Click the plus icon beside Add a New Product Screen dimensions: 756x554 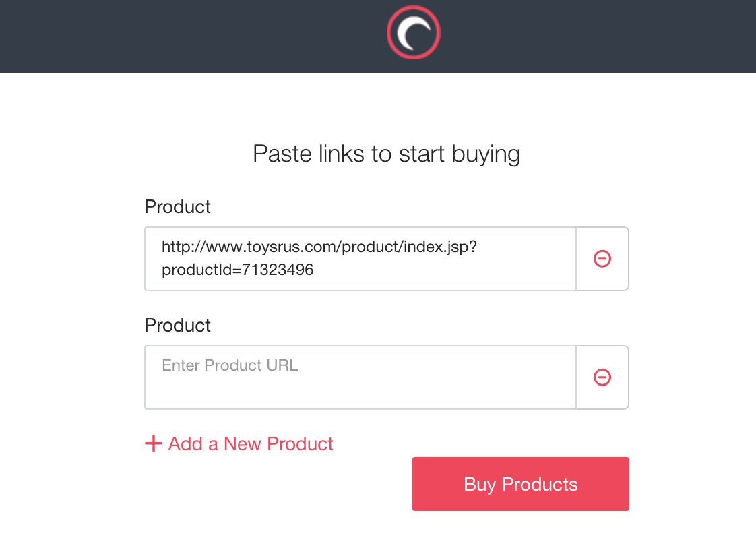click(x=154, y=443)
